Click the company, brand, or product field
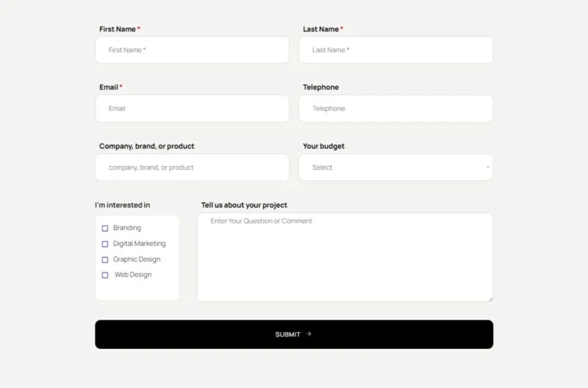 (x=192, y=168)
